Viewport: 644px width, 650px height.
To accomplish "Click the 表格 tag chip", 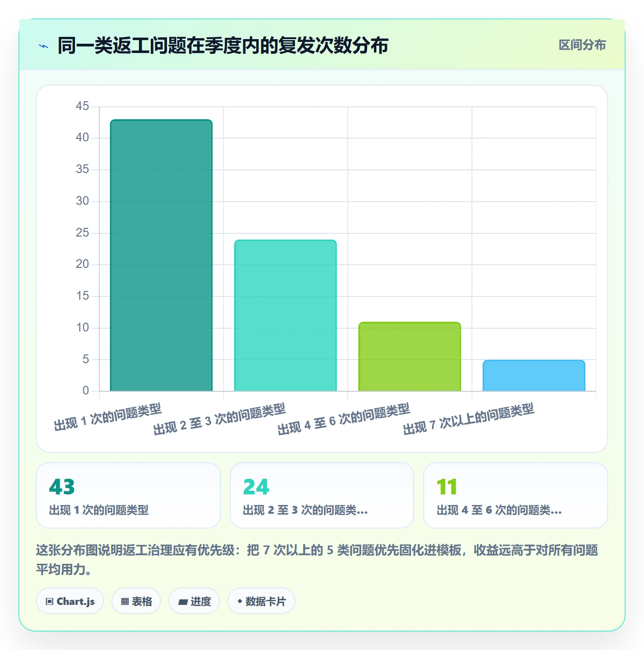I will coord(136,601).
